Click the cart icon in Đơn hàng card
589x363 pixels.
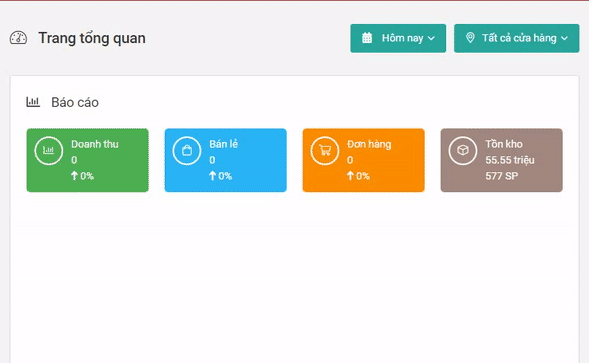(x=325, y=151)
